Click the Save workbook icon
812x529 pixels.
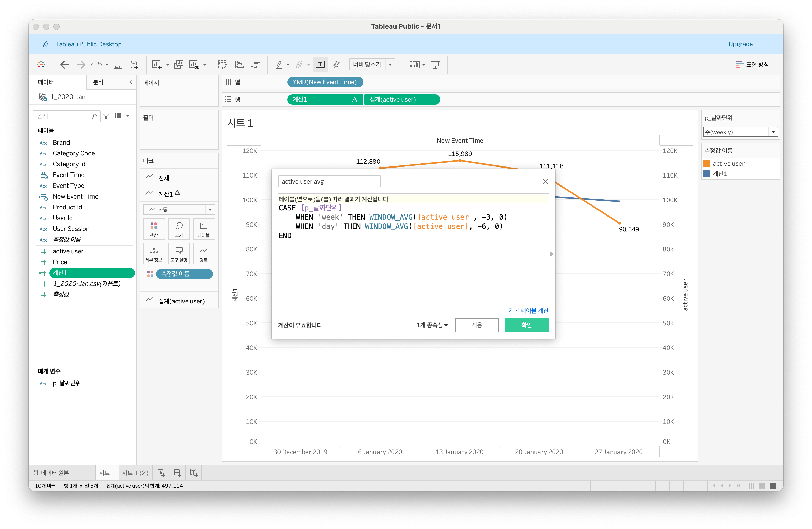click(x=118, y=64)
